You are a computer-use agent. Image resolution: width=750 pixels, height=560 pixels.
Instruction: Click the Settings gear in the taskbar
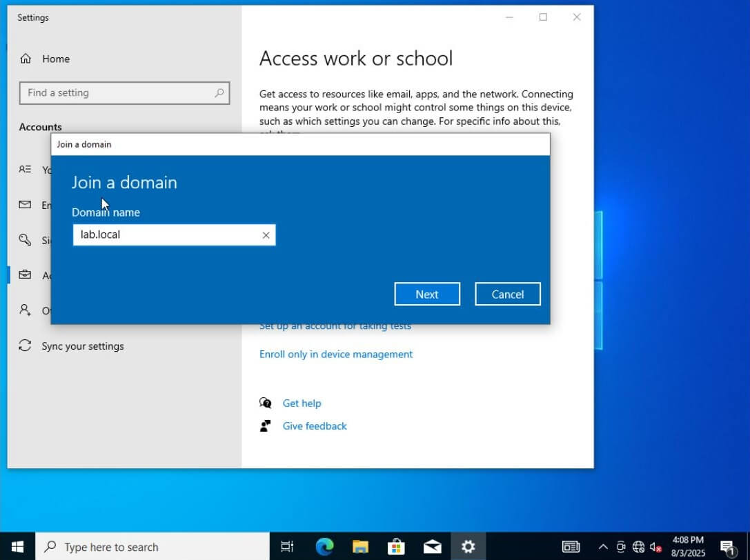point(468,546)
